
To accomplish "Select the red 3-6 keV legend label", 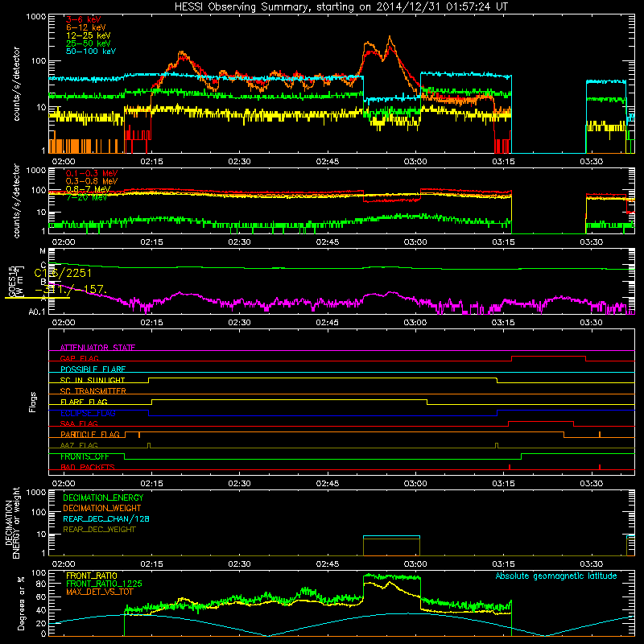I will pos(84,19).
